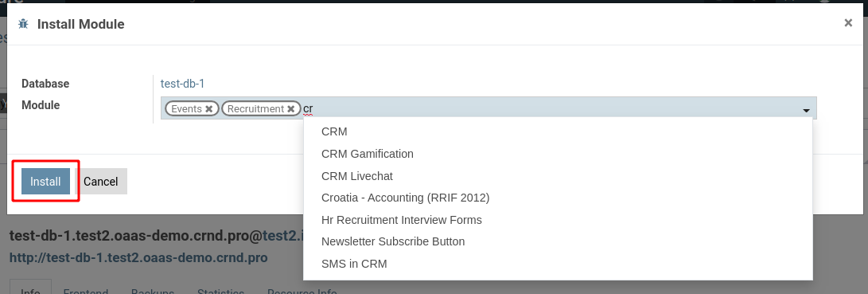The image size is (868, 294).
Task: Click the bug debug icon in dialog header
Action: point(23,24)
